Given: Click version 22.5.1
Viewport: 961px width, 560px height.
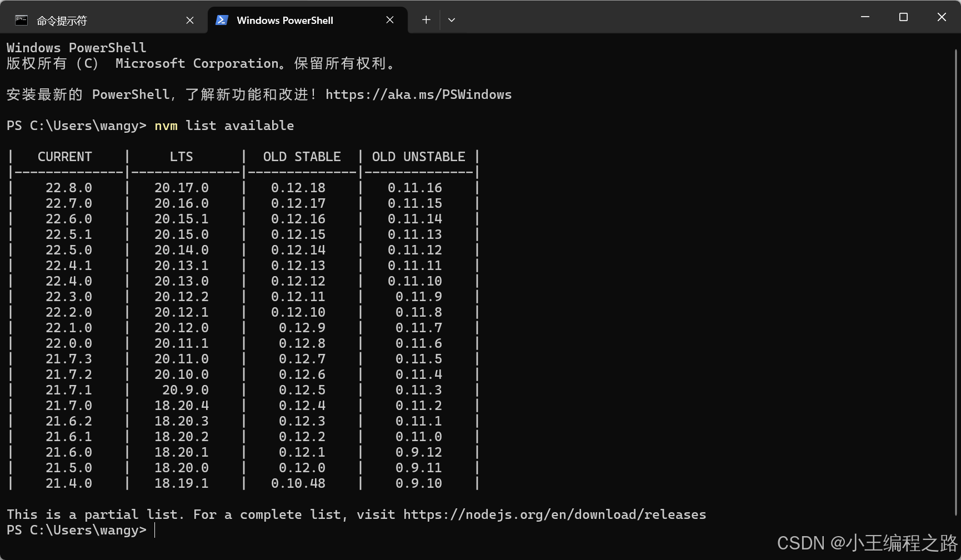Looking at the screenshot, I should point(69,234).
